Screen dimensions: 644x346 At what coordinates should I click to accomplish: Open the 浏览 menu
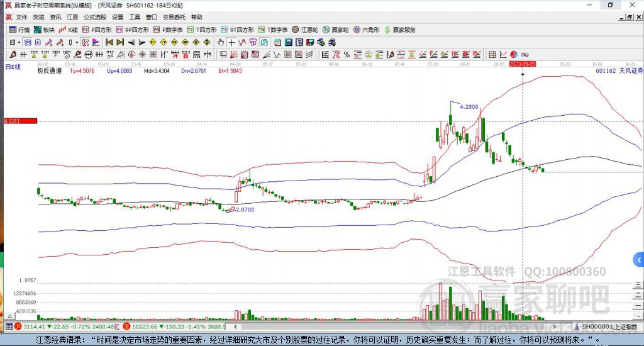pos(38,17)
